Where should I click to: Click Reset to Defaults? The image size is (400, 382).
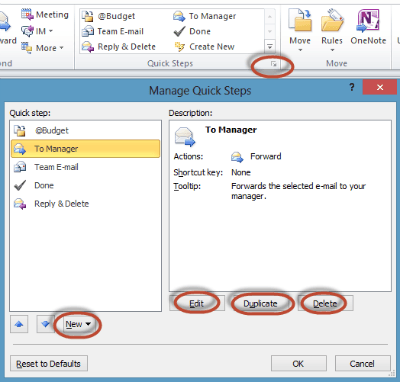(49, 363)
